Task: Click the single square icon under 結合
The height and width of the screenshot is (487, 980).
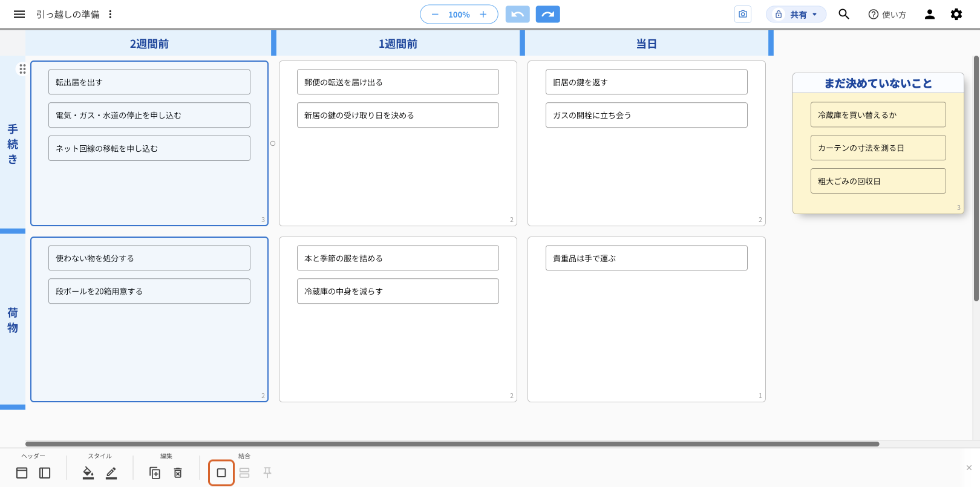Action: pyautogui.click(x=221, y=473)
